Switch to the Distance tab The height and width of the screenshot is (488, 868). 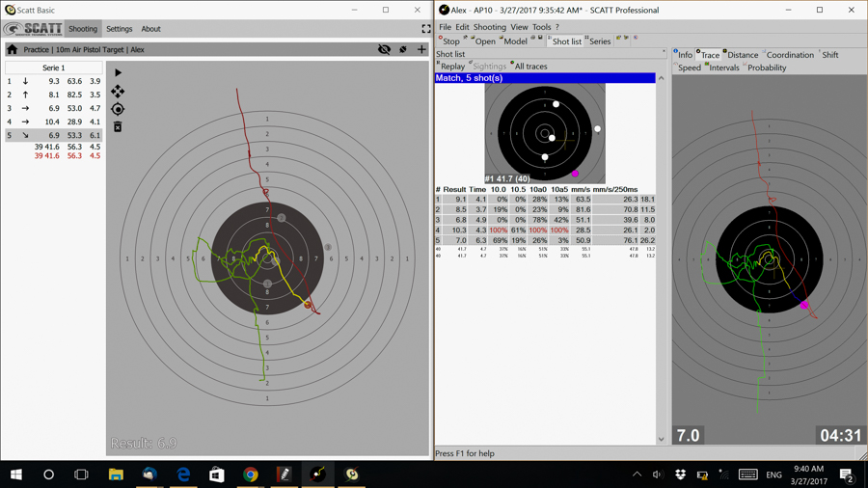tap(741, 54)
